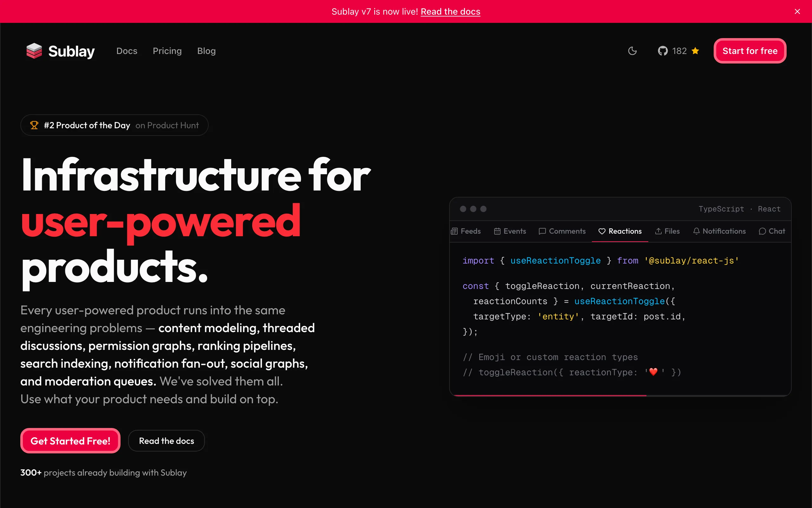Switch to the Notifications code tab
Image resolution: width=812 pixels, height=508 pixels.
[x=719, y=231]
